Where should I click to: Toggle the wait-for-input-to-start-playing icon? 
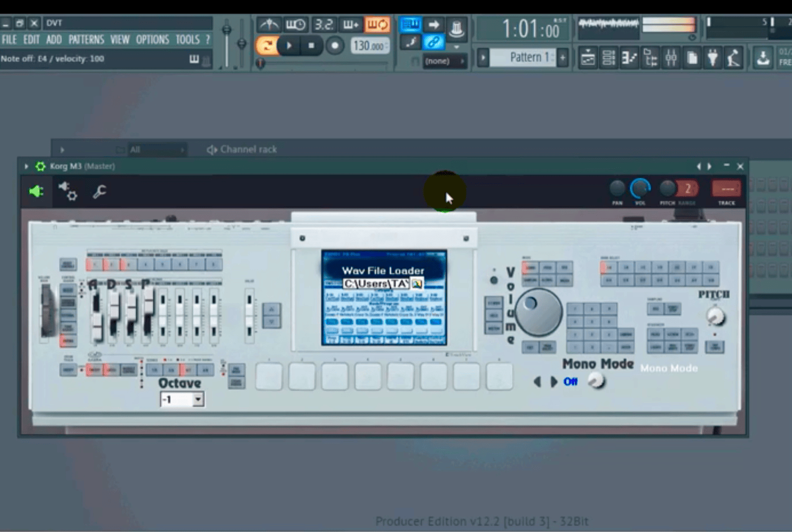(296, 24)
